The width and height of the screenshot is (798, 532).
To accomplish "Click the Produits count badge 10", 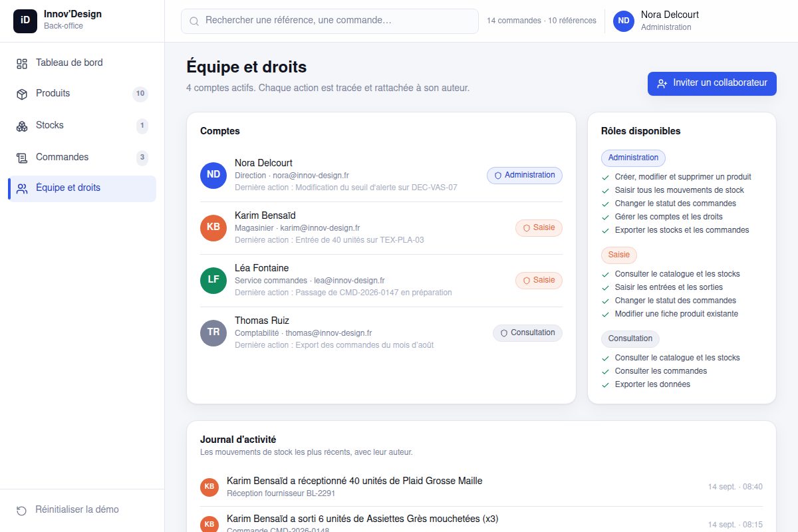I will (140, 94).
